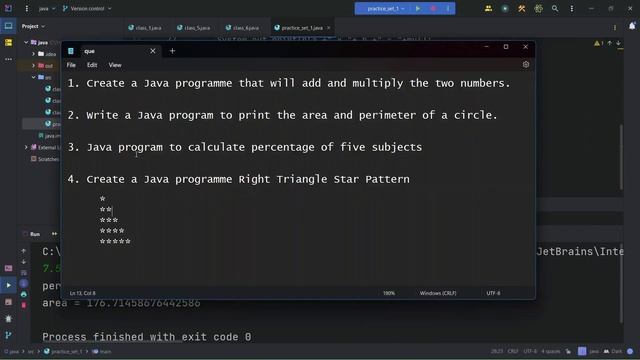Screen dimensions: 640x360
Task: Close the practice_set_1.java editor tab
Action: [329, 28]
